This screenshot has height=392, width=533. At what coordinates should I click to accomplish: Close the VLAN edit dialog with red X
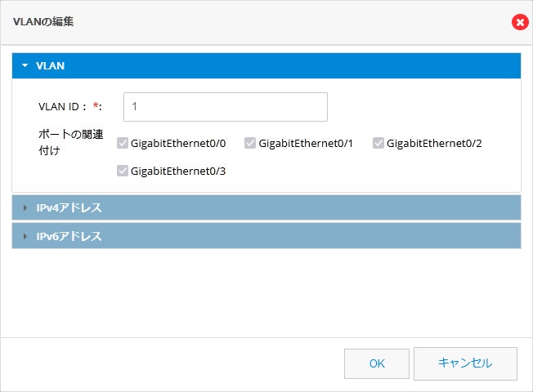tap(520, 22)
